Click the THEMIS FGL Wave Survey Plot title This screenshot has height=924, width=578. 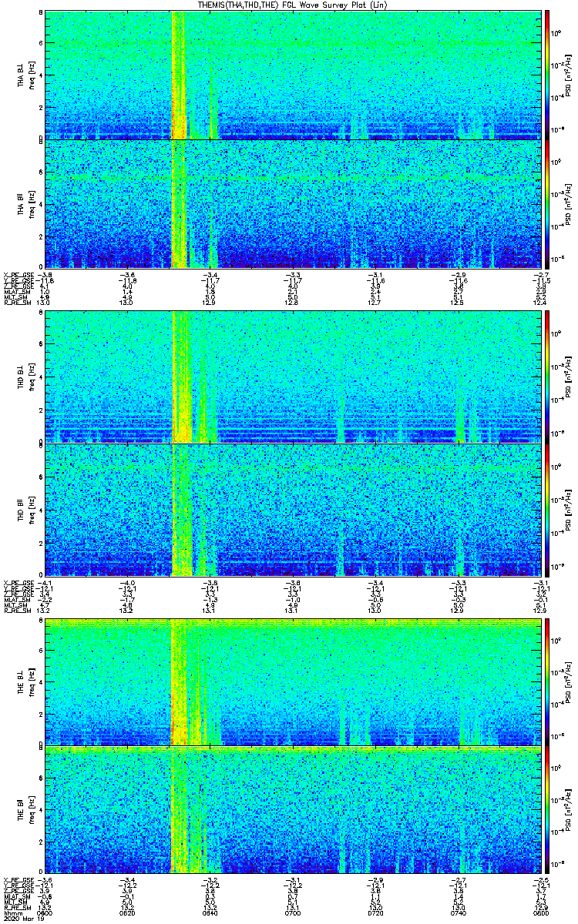click(294, 5)
